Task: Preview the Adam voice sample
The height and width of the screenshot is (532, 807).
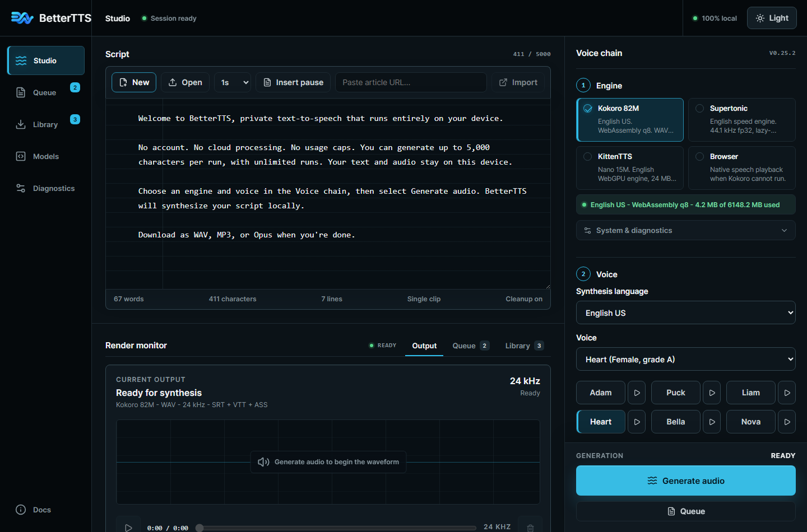Action: tap(637, 393)
